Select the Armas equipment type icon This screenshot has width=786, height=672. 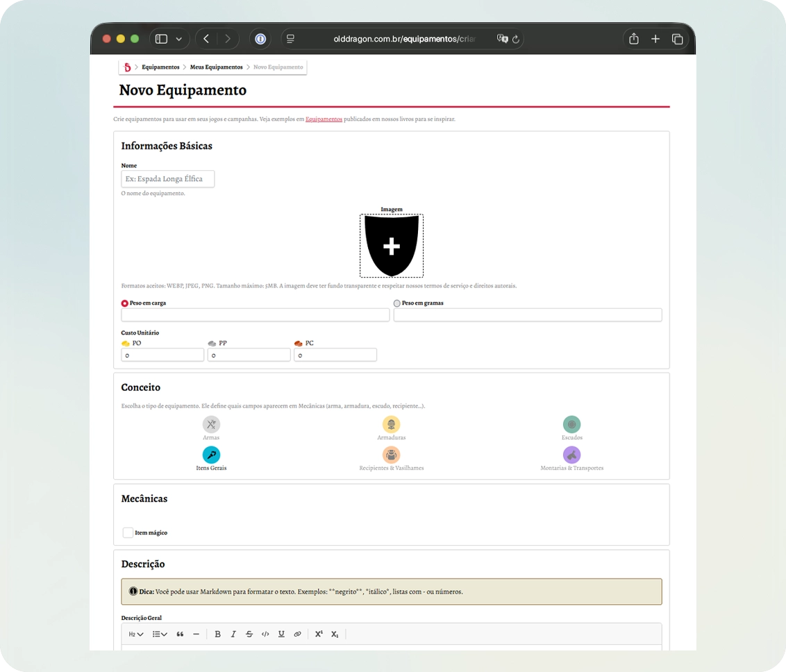(211, 424)
